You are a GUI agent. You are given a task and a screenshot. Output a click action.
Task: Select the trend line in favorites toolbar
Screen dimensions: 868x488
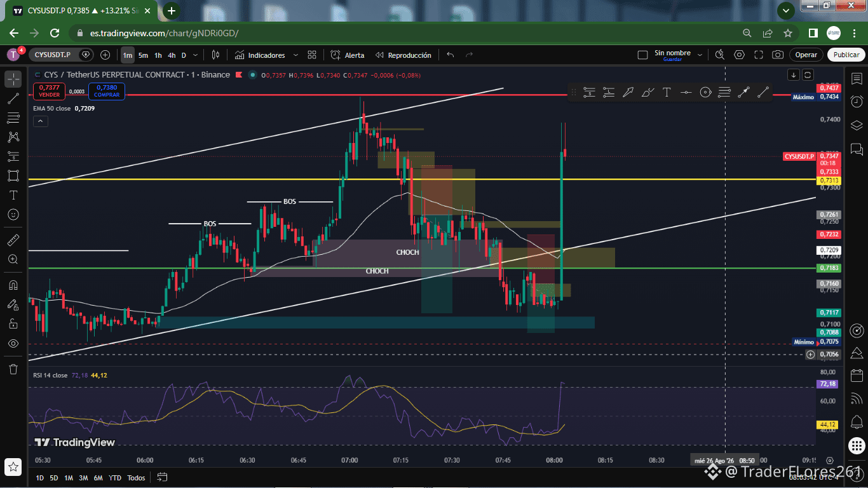763,92
